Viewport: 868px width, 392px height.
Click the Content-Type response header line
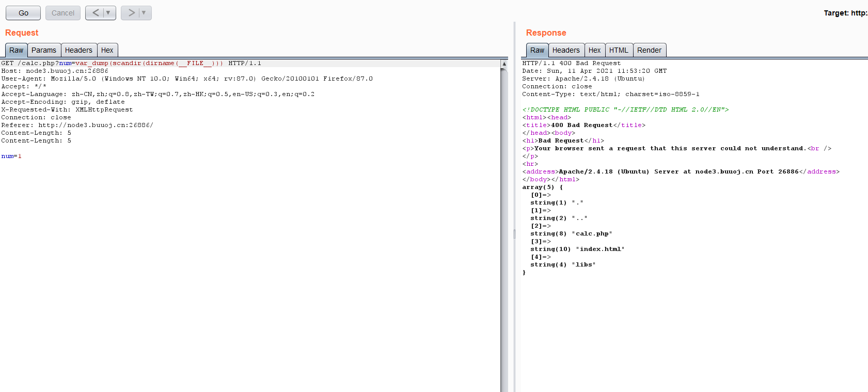coord(611,94)
